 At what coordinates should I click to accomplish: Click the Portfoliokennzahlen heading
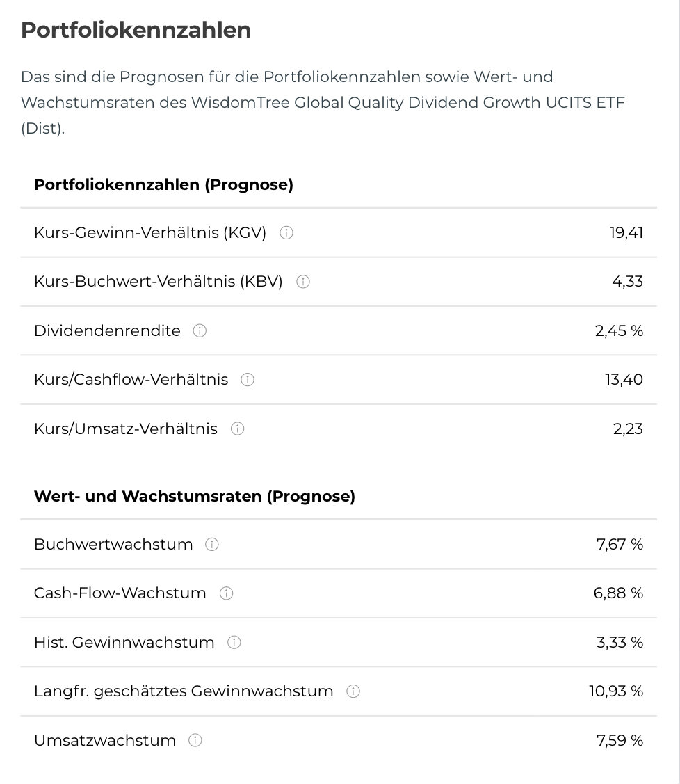(136, 31)
